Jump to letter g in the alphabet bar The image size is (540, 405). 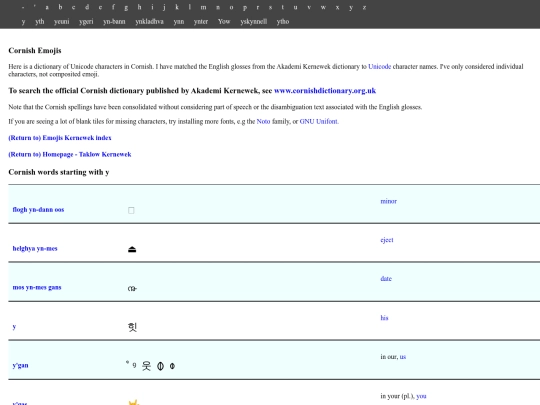click(126, 8)
